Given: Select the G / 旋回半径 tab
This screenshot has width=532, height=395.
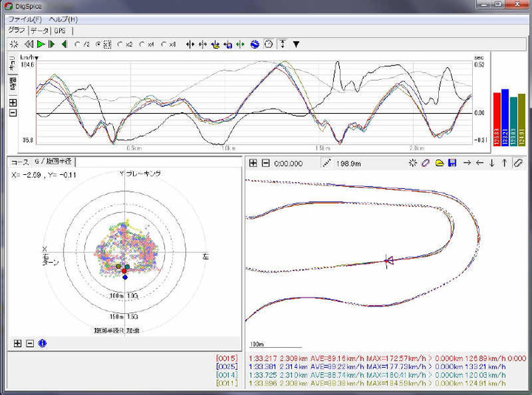Looking at the screenshot, I should pyautogui.click(x=53, y=162).
